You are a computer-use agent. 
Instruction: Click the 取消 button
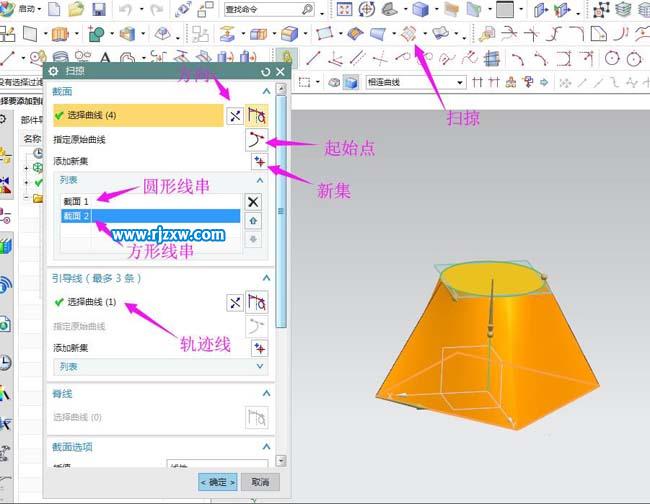(259, 482)
